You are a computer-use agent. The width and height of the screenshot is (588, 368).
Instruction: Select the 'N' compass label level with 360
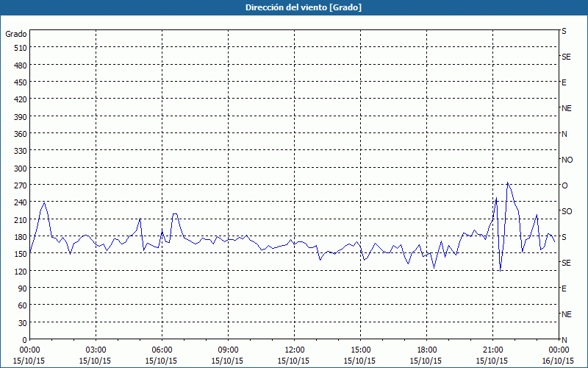coord(564,134)
